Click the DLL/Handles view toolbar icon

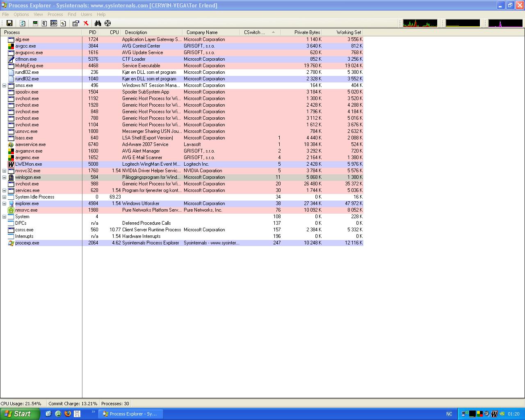63,23
